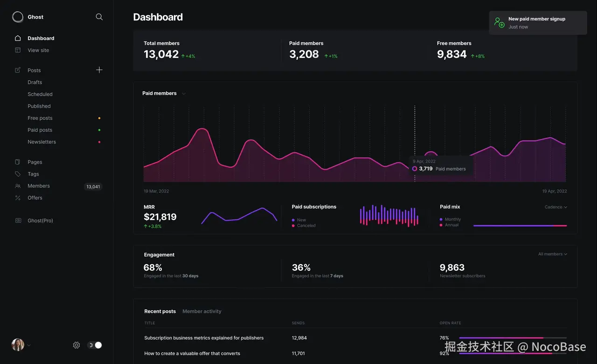Click the 19 Apr, 2022 date label
The image size is (597, 364).
(555, 191)
